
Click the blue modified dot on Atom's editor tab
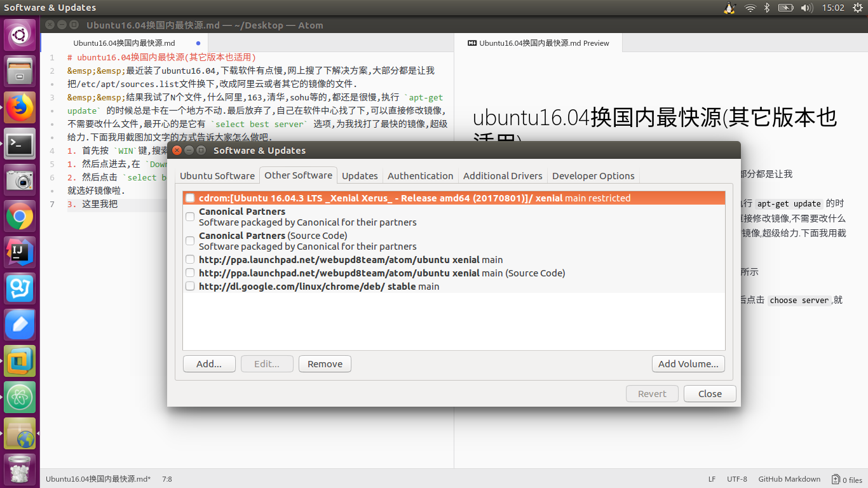198,43
